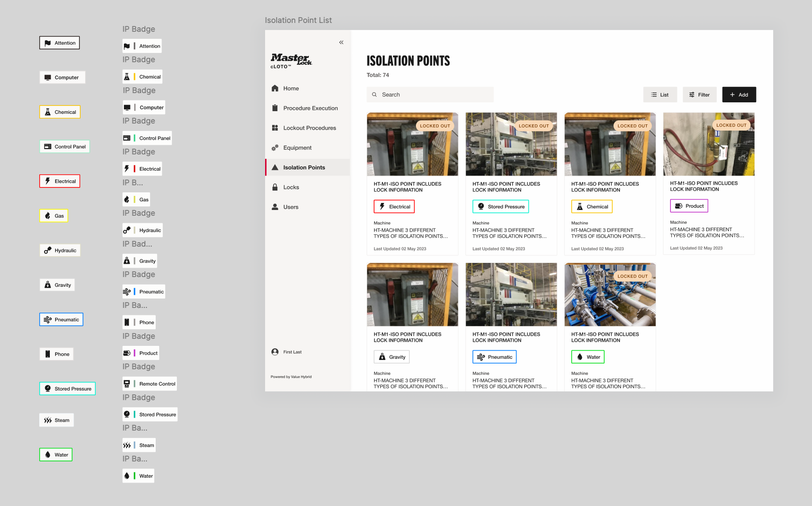The image size is (812, 506).
Task: Click the Electrical badge on first card
Action: click(394, 206)
